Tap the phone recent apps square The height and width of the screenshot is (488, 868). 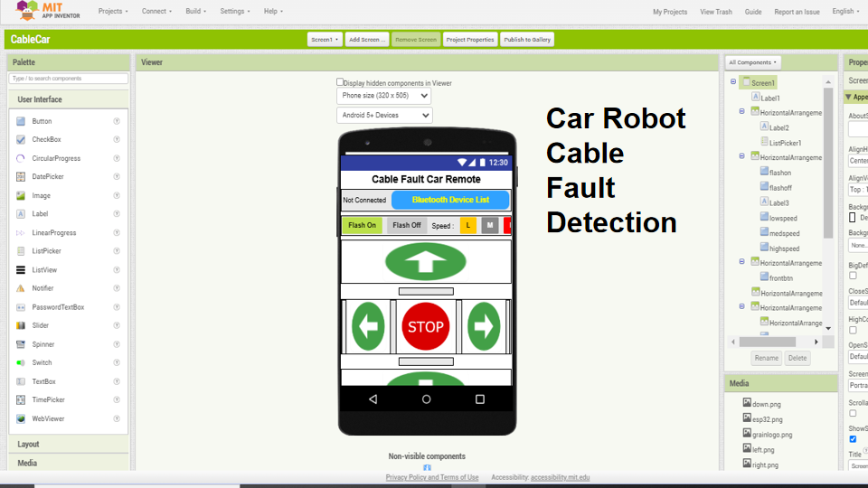(480, 399)
